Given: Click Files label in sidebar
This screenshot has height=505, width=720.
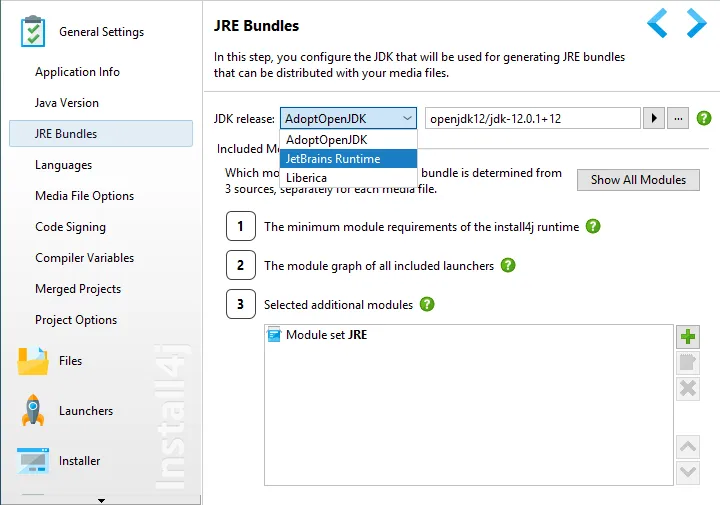Looking at the screenshot, I should (70, 361).
